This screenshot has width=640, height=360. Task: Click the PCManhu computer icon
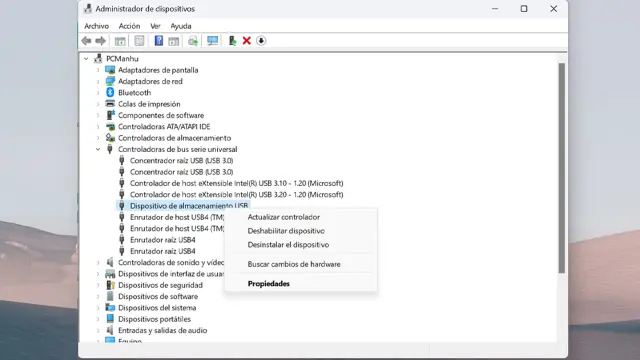click(x=98, y=58)
